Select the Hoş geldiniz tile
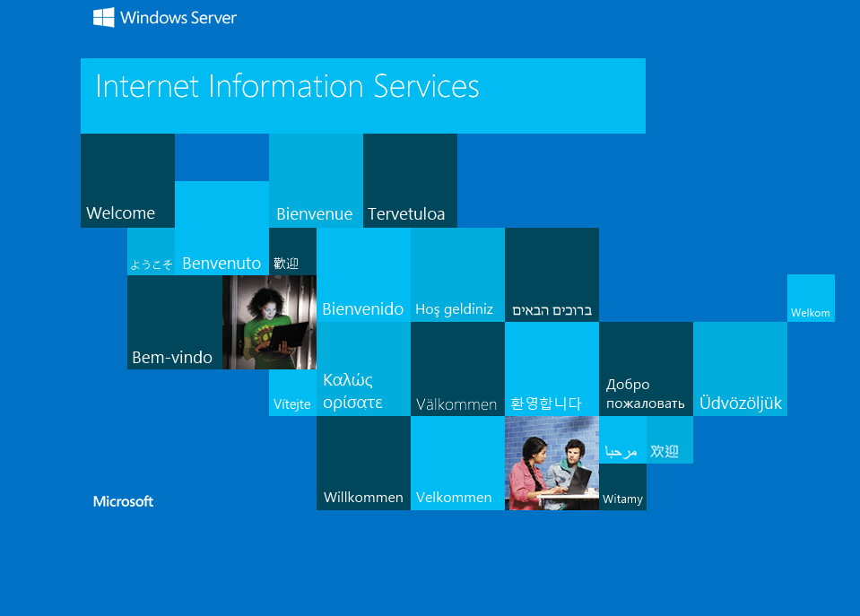860x616 pixels. [x=458, y=274]
